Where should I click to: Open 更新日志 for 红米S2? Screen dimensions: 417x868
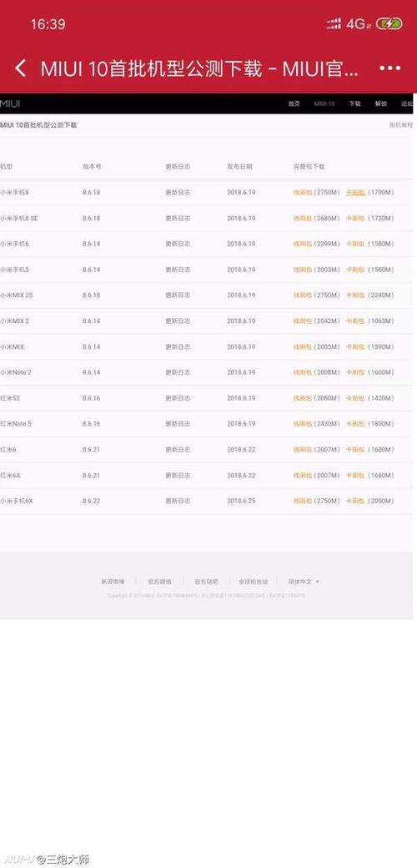point(178,398)
